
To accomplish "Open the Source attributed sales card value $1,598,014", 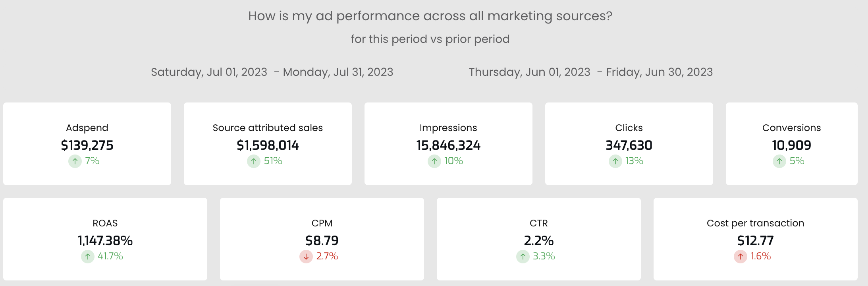I will pos(268,145).
